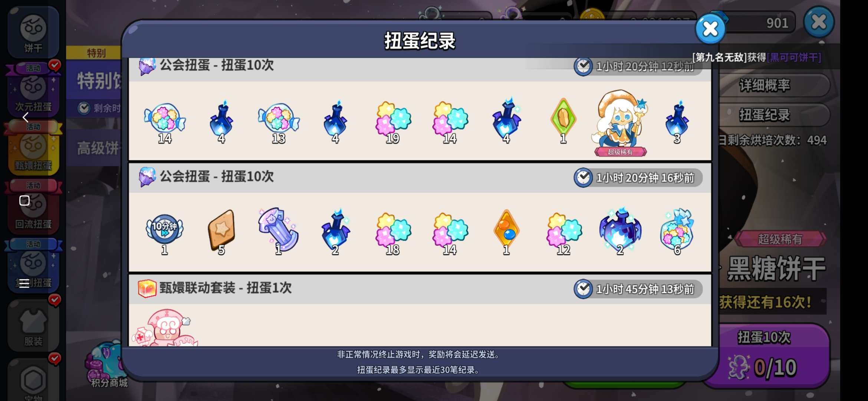Open the 详细概率 button
The width and height of the screenshot is (868, 401).
765,85
